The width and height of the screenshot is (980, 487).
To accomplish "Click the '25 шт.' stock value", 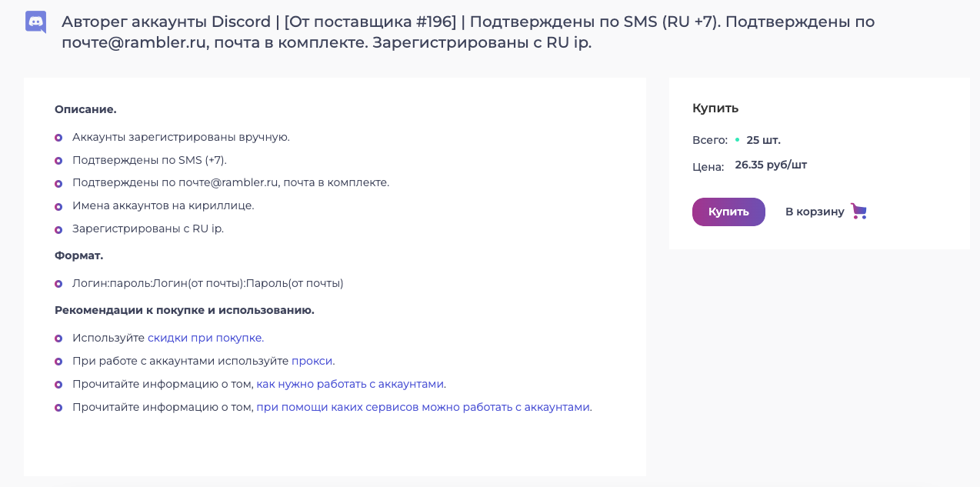I will click(763, 140).
